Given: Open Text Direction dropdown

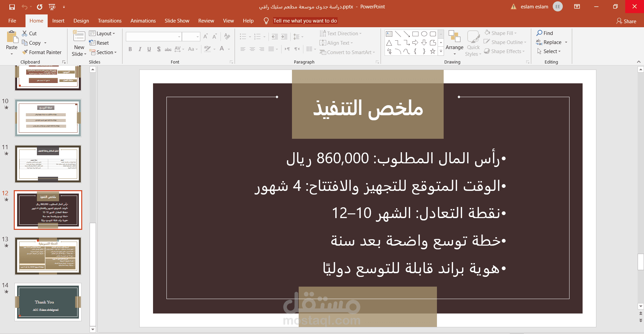Looking at the screenshot, I should [341, 33].
